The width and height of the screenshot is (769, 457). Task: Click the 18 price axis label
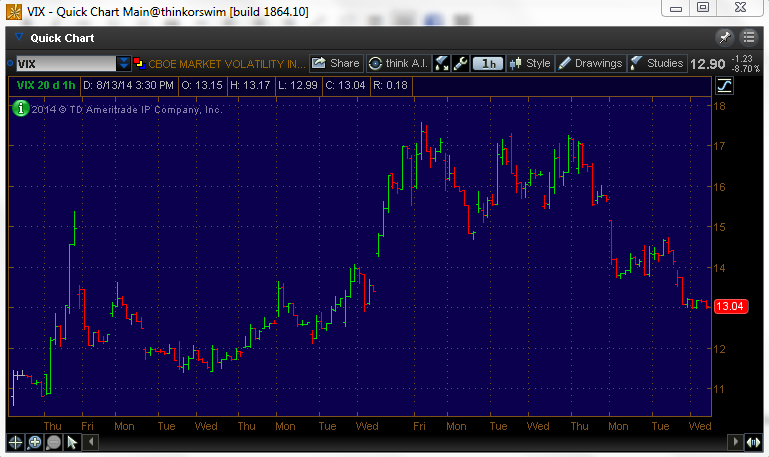pos(719,106)
